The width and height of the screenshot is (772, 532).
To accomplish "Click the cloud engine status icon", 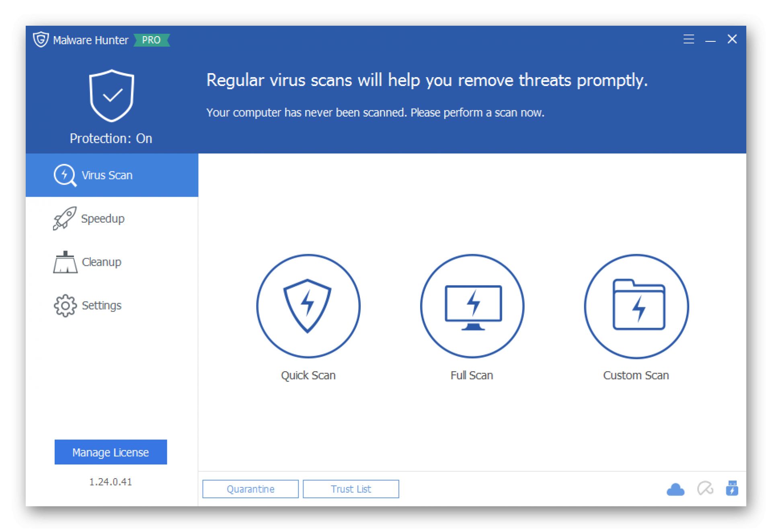I will 675,489.
